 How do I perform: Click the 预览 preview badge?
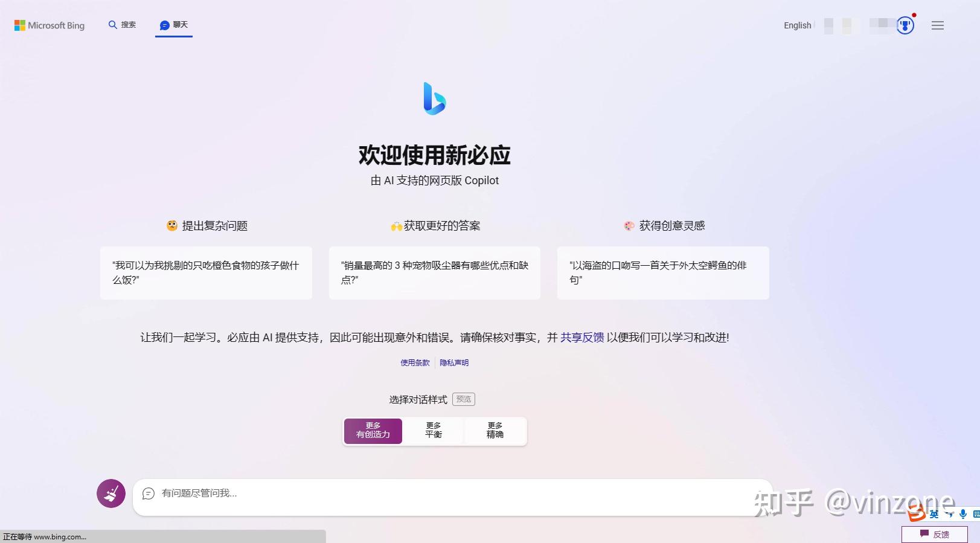click(x=464, y=399)
